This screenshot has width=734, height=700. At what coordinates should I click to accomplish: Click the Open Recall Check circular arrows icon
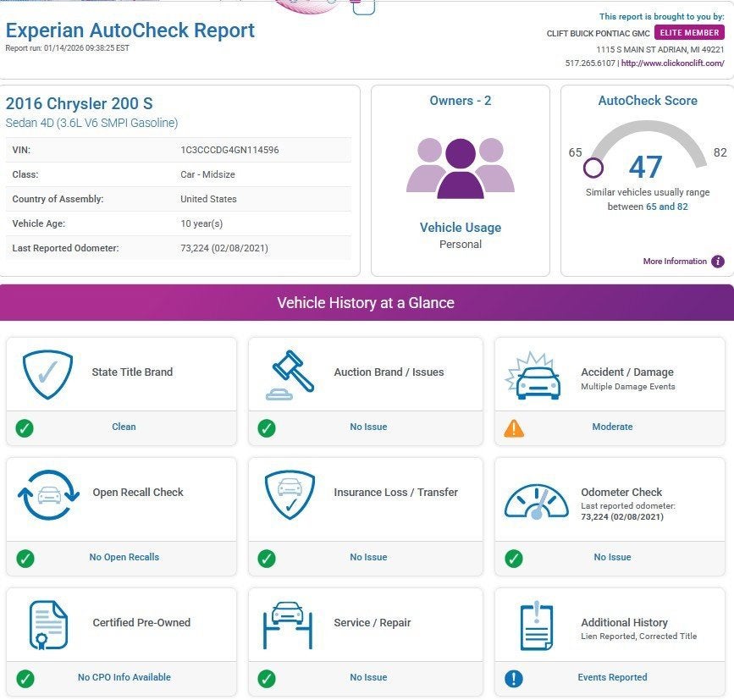[48, 495]
